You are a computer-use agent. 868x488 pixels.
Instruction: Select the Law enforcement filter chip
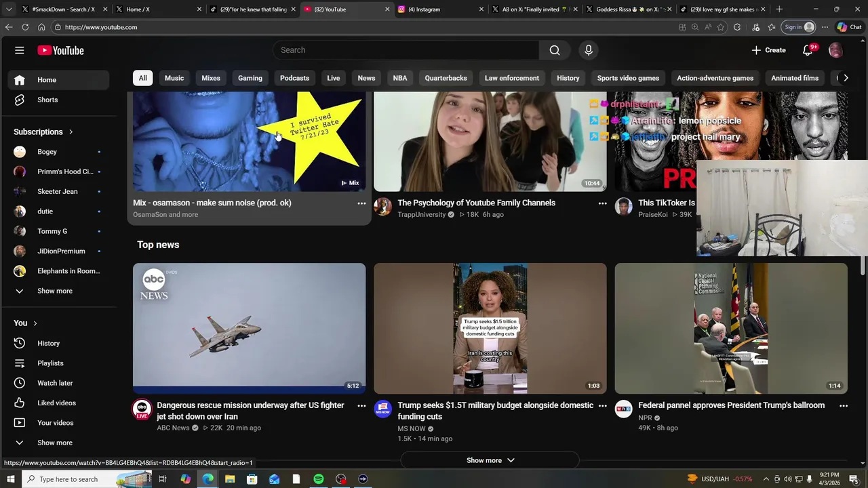tap(512, 78)
